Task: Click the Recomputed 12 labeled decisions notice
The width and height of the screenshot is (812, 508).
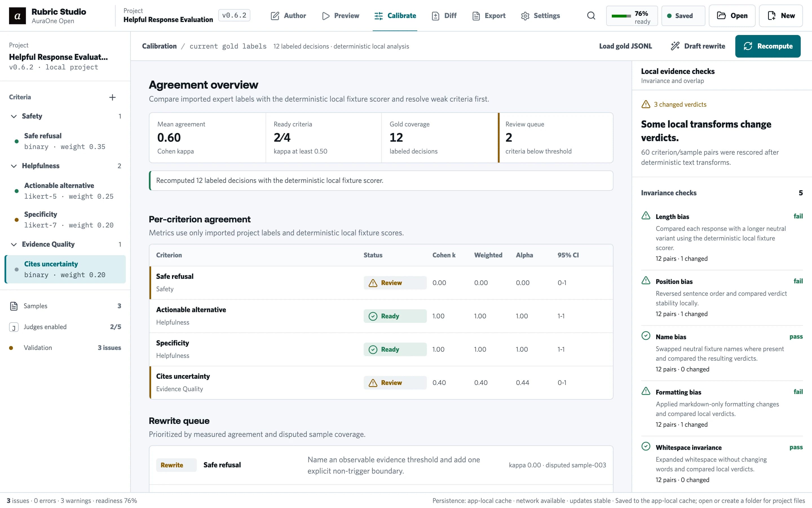Action: tap(381, 181)
